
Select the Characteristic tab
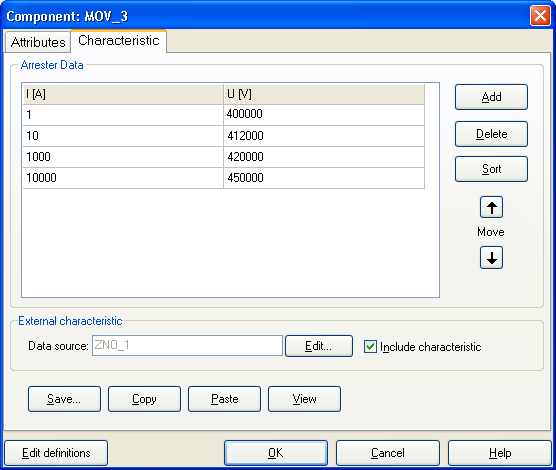118,41
